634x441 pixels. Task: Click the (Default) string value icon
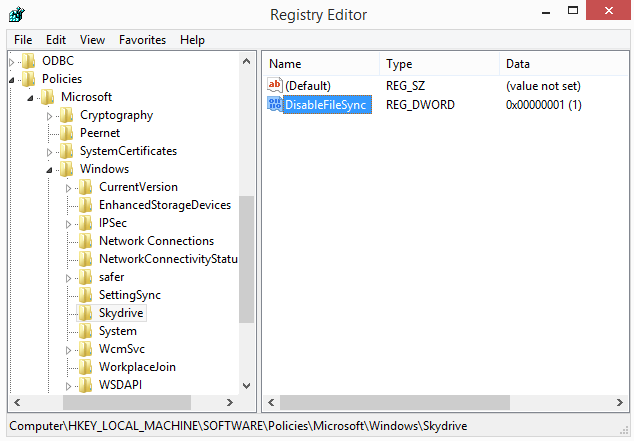click(x=275, y=85)
